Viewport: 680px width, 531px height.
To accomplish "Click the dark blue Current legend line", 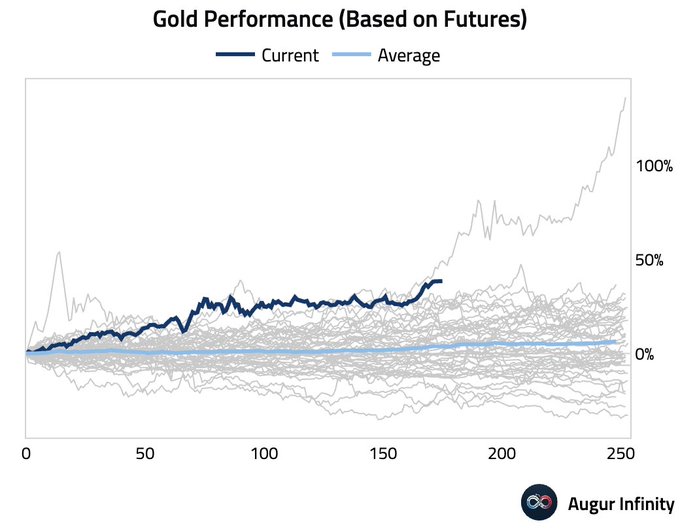I will 234,55.
